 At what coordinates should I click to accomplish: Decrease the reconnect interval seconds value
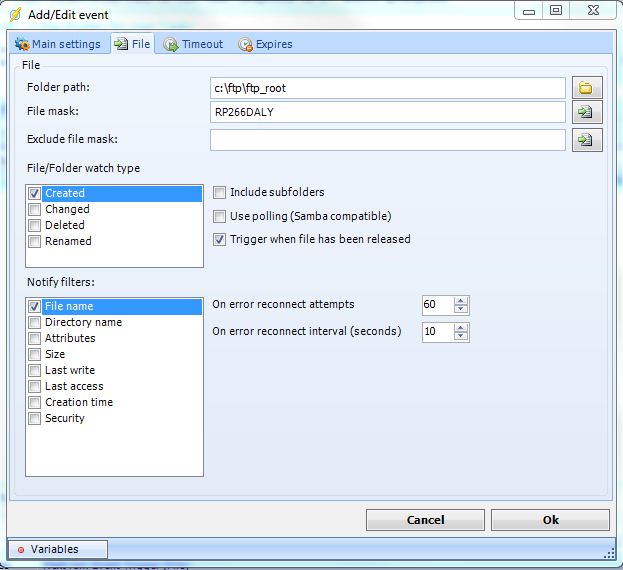pos(460,336)
